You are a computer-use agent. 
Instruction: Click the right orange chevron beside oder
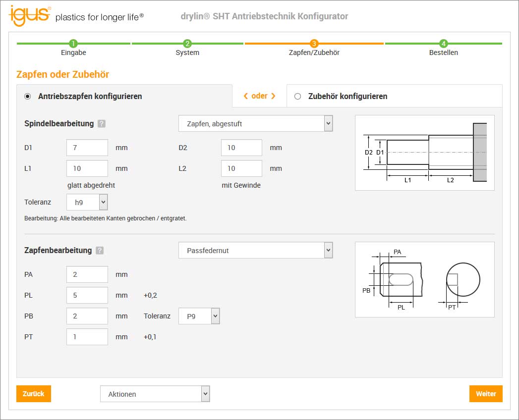pyautogui.click(x=273, y=96)
